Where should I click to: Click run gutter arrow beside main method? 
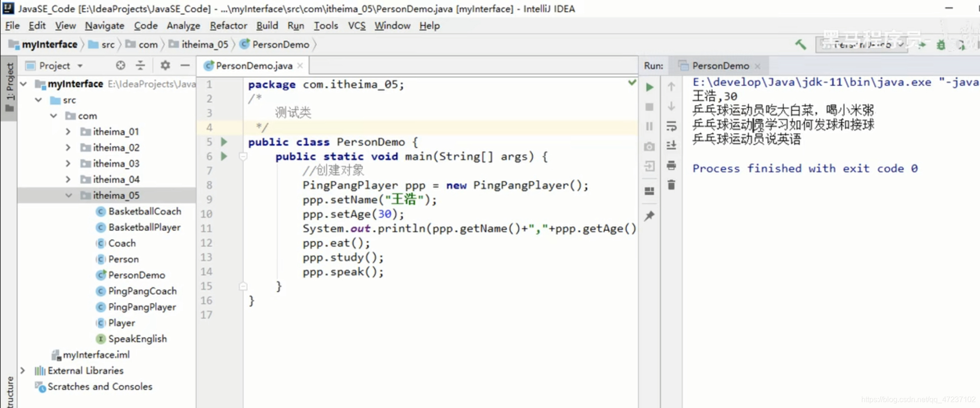tap(224, 156)
